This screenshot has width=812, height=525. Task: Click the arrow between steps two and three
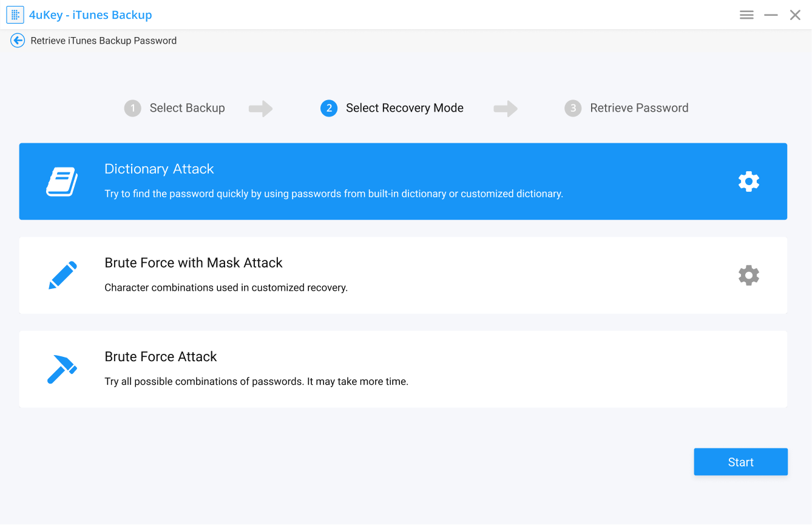506,107
